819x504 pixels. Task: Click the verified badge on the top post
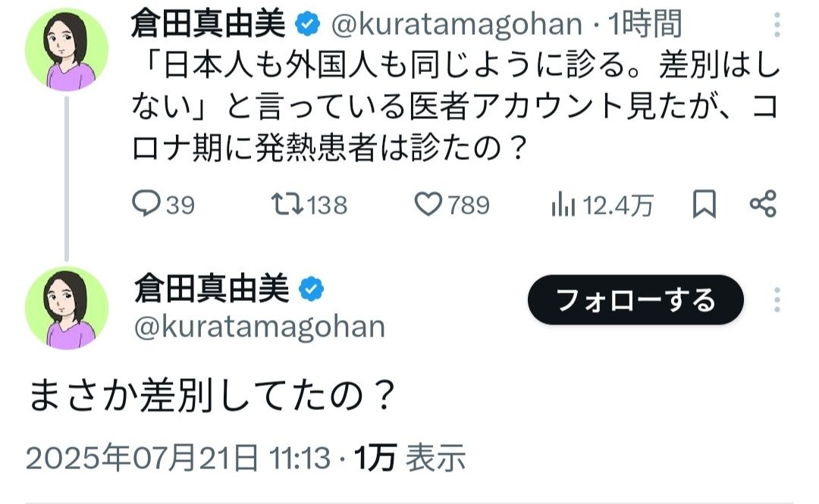click(306, 25)
